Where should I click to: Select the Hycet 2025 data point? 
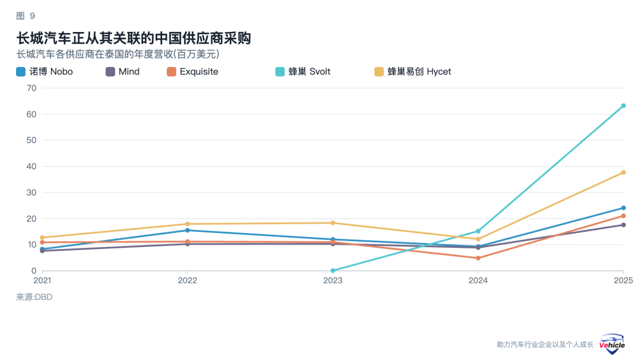(623, 173)
